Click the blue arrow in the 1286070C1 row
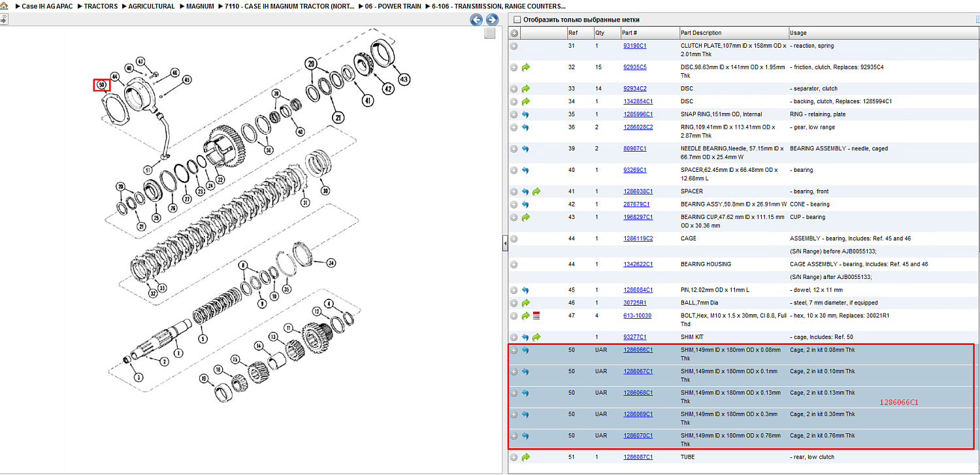Viewport: 980px width, 475px height. pyautogui.click(x=525, y=436)
